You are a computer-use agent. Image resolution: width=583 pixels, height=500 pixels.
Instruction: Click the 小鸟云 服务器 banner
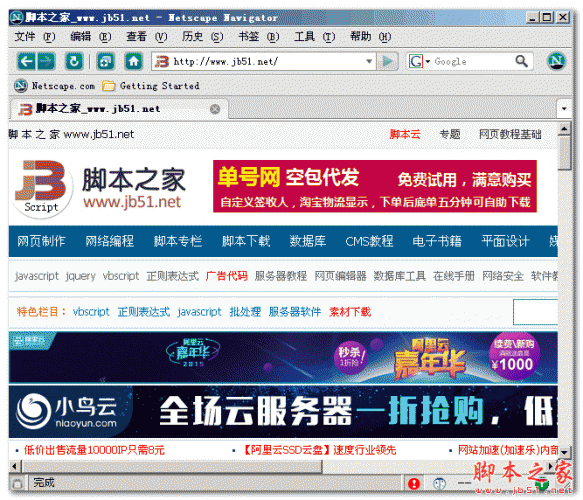click(283, 412)
